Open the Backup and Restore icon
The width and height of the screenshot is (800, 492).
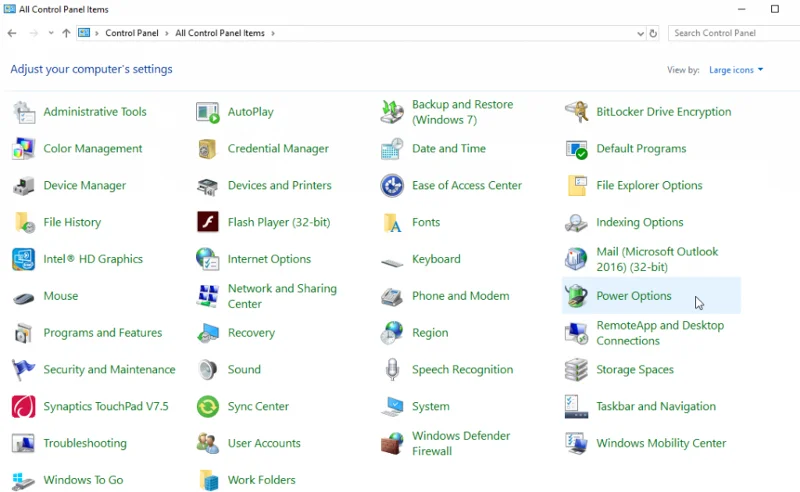(x=392, y=112)
